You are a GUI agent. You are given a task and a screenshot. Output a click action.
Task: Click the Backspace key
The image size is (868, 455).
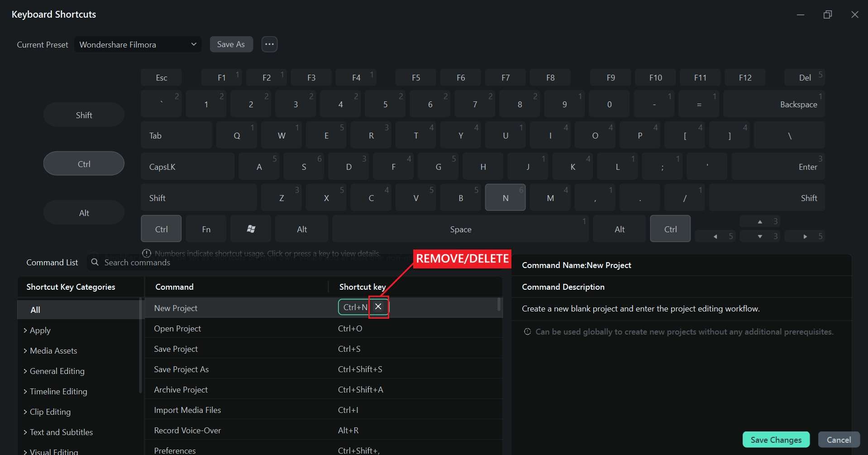[774, 104]
